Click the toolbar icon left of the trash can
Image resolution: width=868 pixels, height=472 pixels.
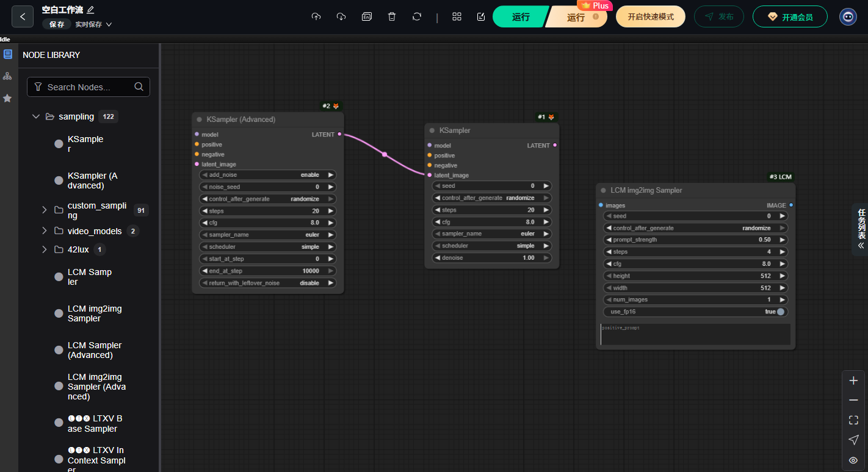click(367, 16)
